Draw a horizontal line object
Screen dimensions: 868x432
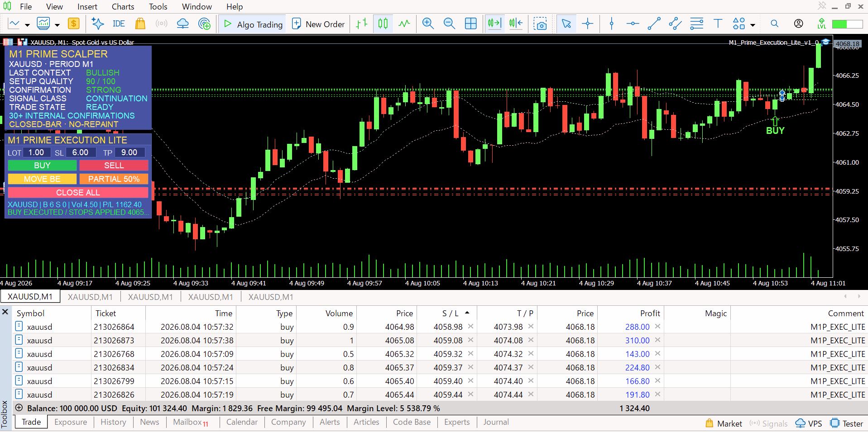pyautogui.click(x=633, y=24)
